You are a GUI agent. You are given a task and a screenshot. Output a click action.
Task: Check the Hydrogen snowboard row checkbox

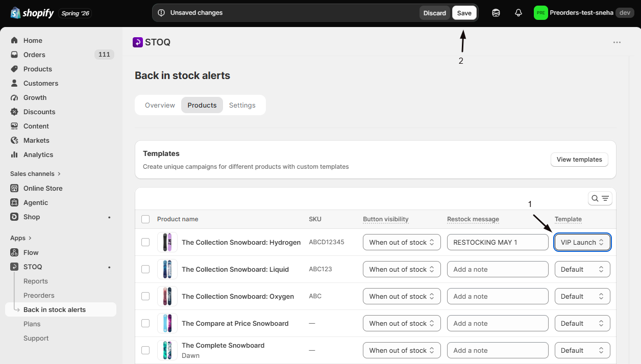tap(145, 242)
